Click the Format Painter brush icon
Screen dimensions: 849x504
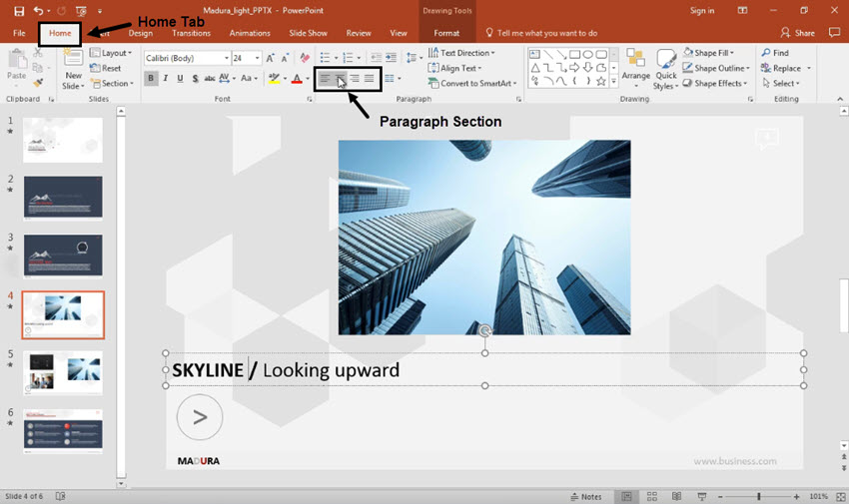coord(38,84)
